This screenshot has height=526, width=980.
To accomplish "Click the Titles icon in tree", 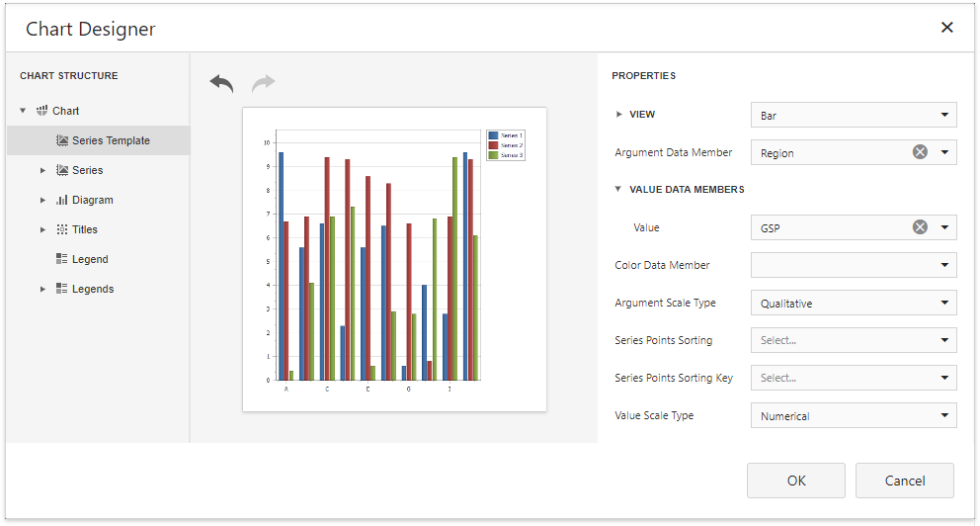I will [62, 229].
